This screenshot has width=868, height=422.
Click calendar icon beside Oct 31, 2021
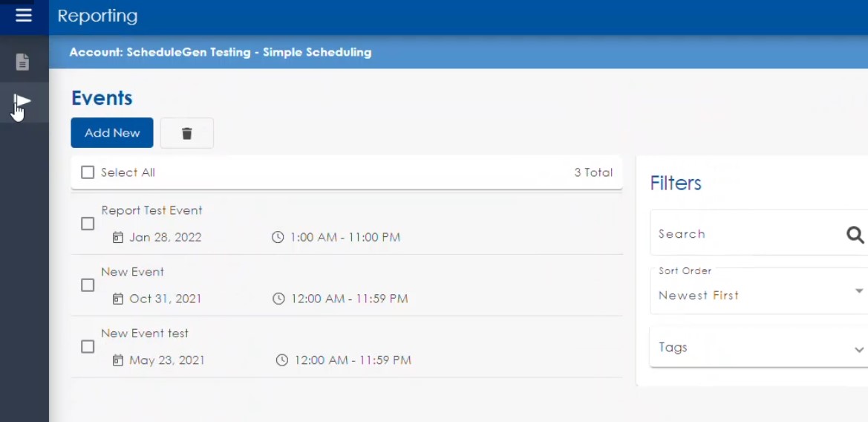[117, 299]
